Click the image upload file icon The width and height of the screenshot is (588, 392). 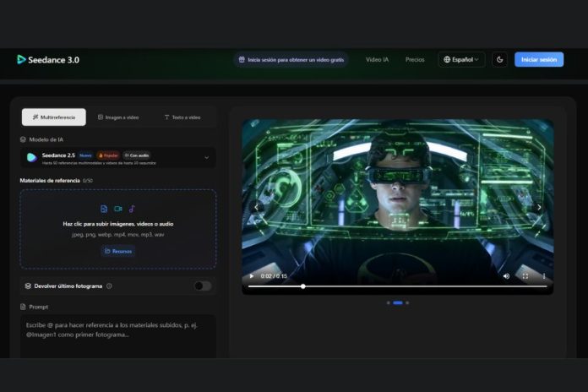click(x=104, y=209)
